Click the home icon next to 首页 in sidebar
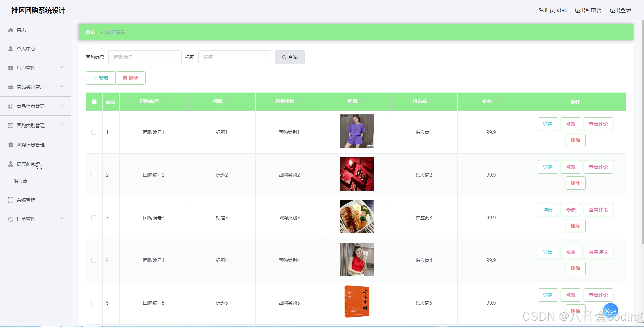Screen dimensions: 644x327 coord(10,30)
